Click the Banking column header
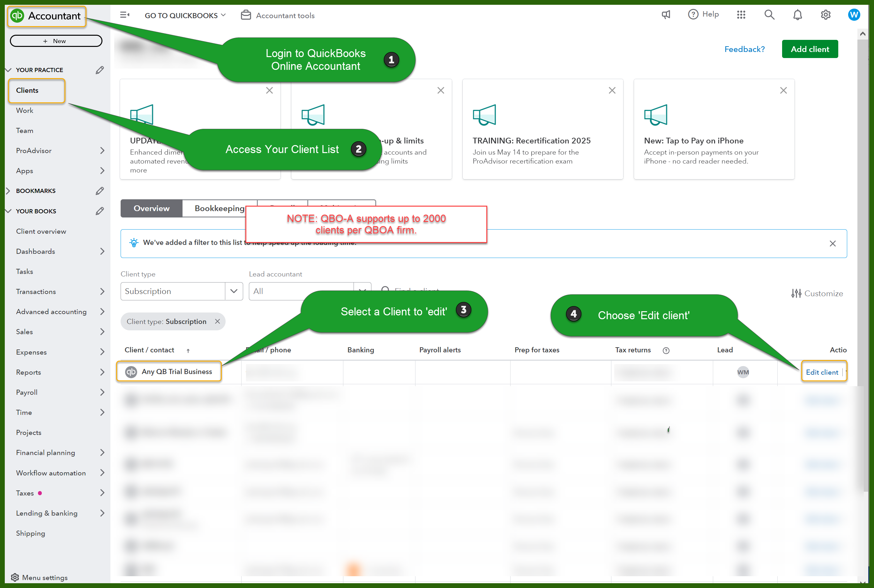This screenshot has height=588, width=874. [360, 350]
